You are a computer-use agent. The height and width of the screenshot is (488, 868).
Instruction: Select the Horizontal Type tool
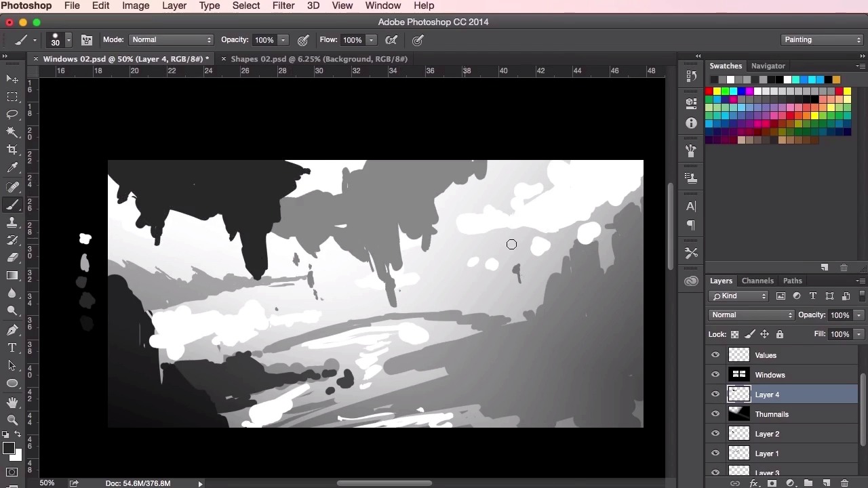[12, 348]
